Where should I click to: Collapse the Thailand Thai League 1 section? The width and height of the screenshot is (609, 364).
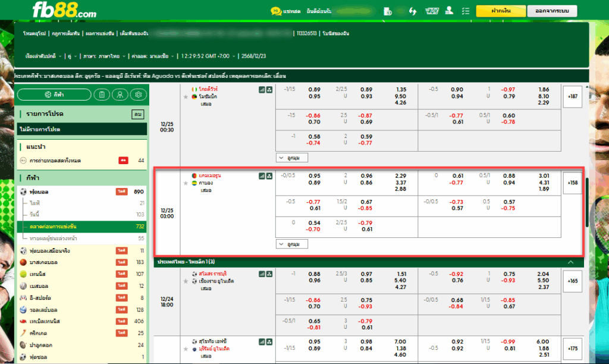coord(570,262)
